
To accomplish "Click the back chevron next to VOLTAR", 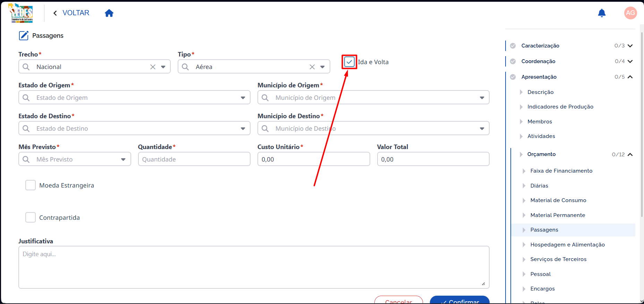I will (x=55, y=13).
